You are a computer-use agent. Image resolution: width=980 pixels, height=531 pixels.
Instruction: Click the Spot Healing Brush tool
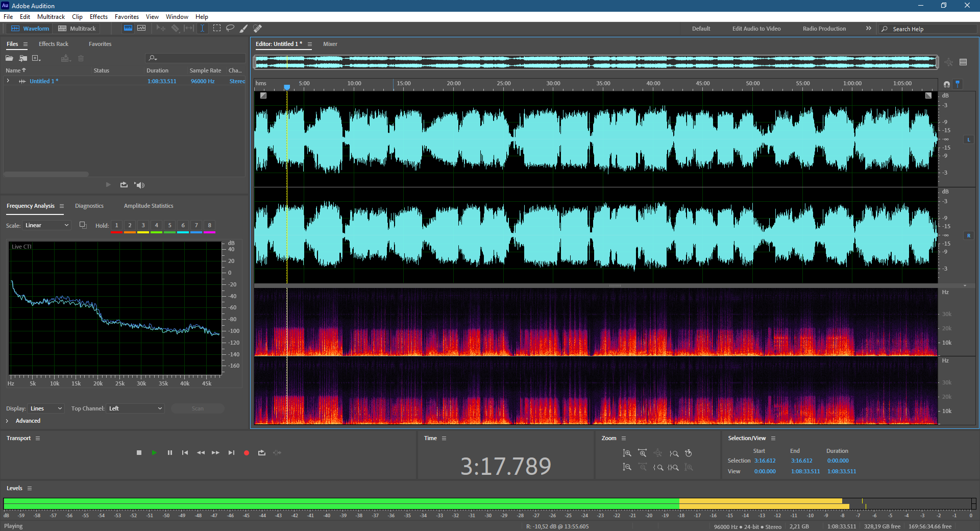point(258,29)
